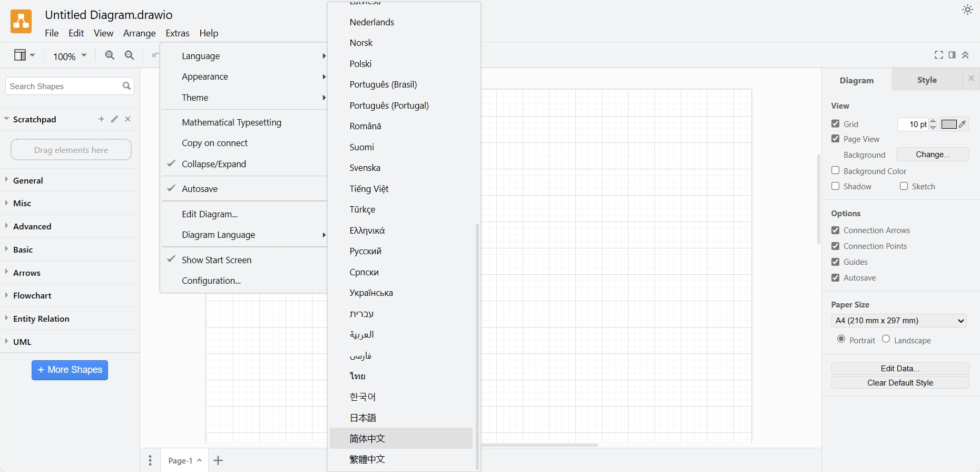Screen dimensions: 980x472
Task: Click the More Shapes button
Action: tap(70, 370)
